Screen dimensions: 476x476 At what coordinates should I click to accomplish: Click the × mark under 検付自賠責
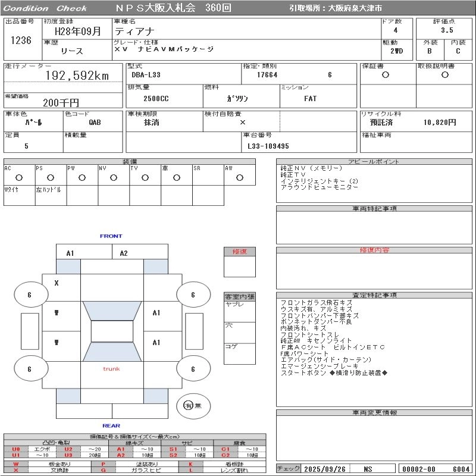click(242, 122)
